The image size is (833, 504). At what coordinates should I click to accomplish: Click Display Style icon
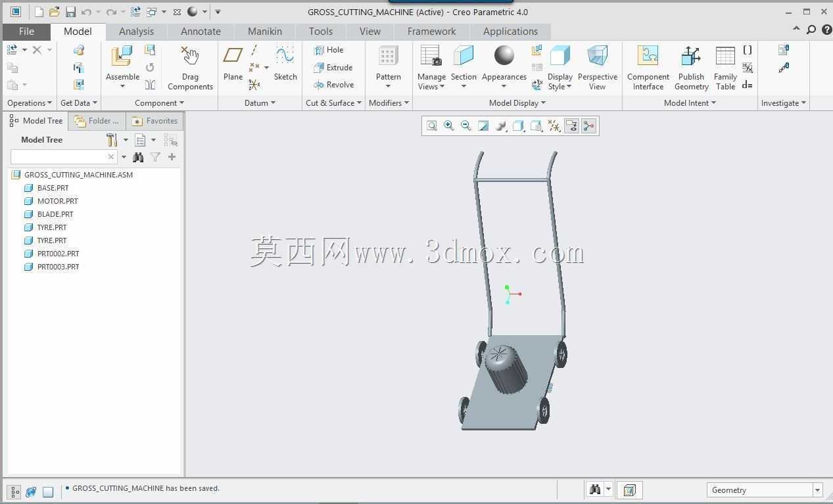click(x=559, y=56)
